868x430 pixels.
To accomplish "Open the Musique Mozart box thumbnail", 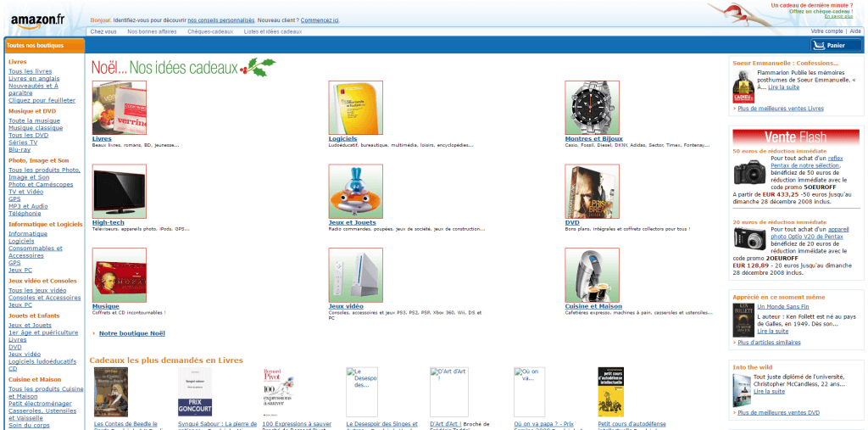I will coord(120,275).
